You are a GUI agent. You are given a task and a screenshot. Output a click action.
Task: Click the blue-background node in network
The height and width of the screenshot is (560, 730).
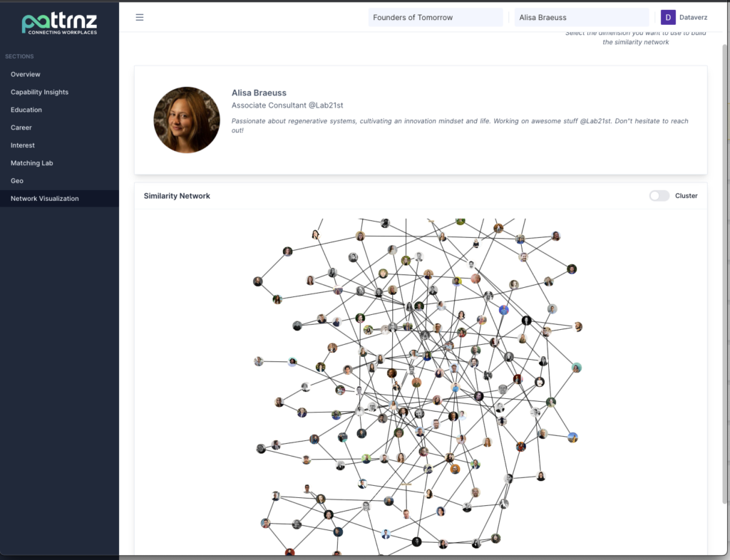pyautogui.click(x=503, y=310)
